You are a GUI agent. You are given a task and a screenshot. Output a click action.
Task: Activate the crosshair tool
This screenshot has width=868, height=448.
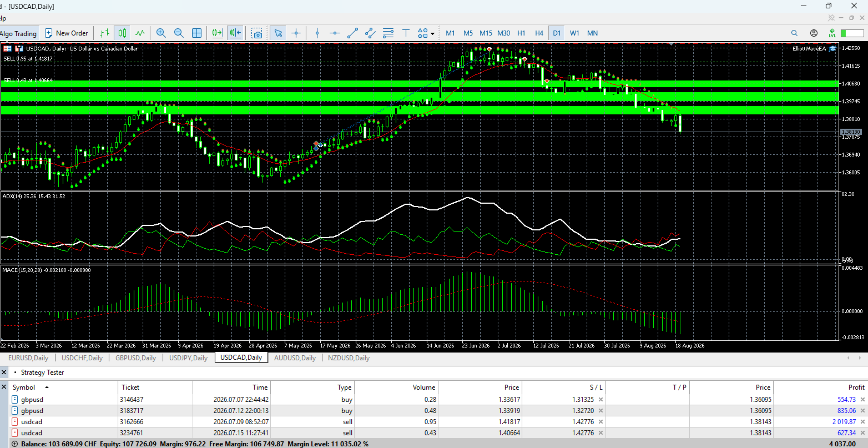tap(296, 33)
